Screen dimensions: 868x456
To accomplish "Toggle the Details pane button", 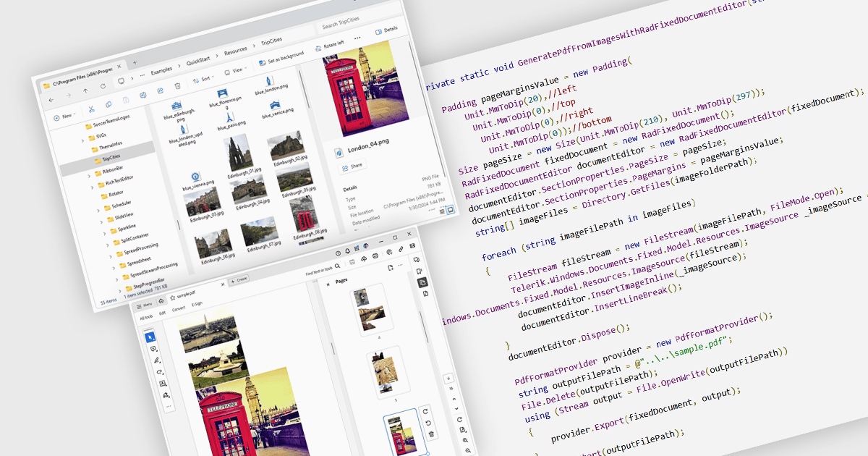I will coord(387,30).
